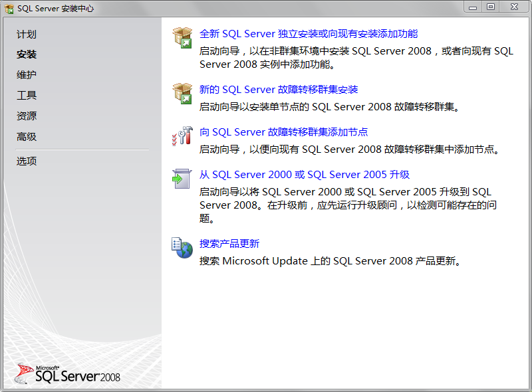Viewport: 532px width, 392px height.
Task: Open the 选项 page
Action: [27, 161]
